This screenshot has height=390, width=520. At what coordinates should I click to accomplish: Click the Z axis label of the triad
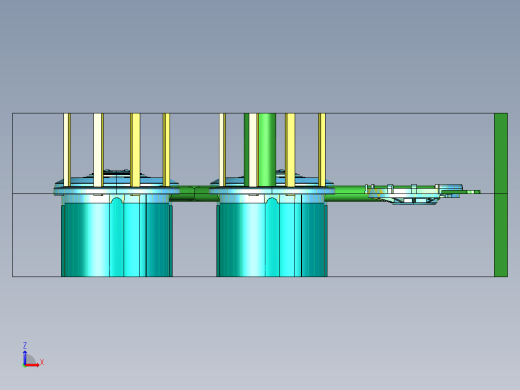(x=25, y=345)
